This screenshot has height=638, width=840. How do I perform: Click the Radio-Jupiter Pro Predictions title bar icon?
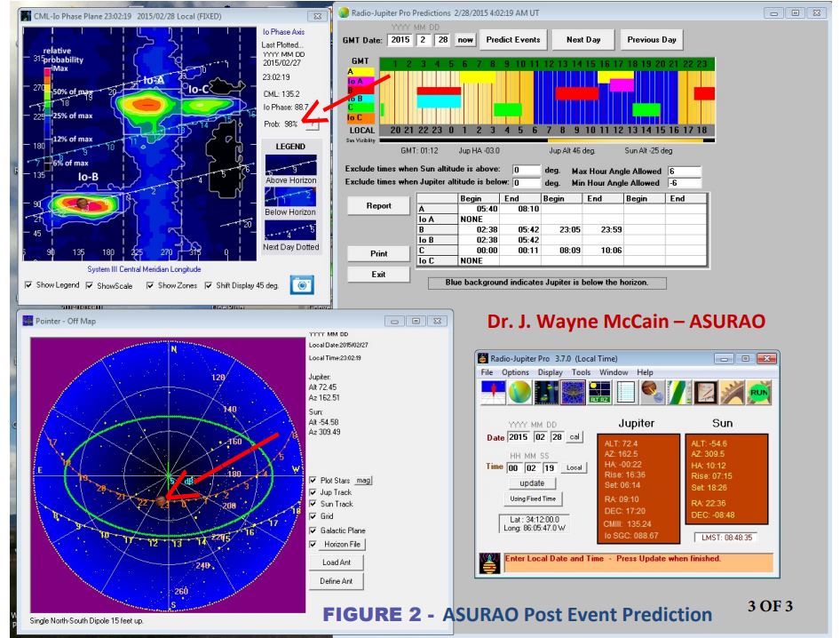(344, 12)
